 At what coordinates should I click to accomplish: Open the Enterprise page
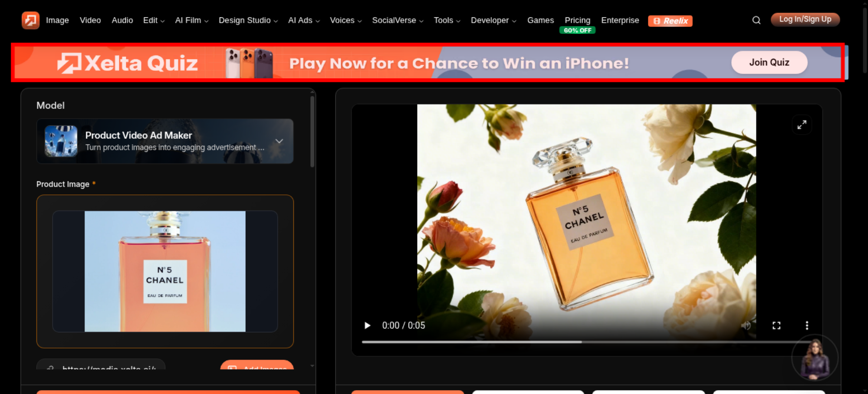[620, 20]
